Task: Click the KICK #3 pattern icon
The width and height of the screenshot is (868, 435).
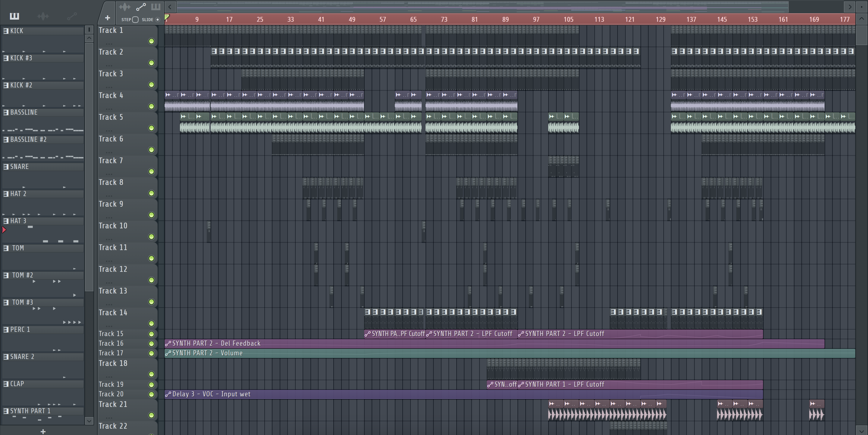Action: 6,58
